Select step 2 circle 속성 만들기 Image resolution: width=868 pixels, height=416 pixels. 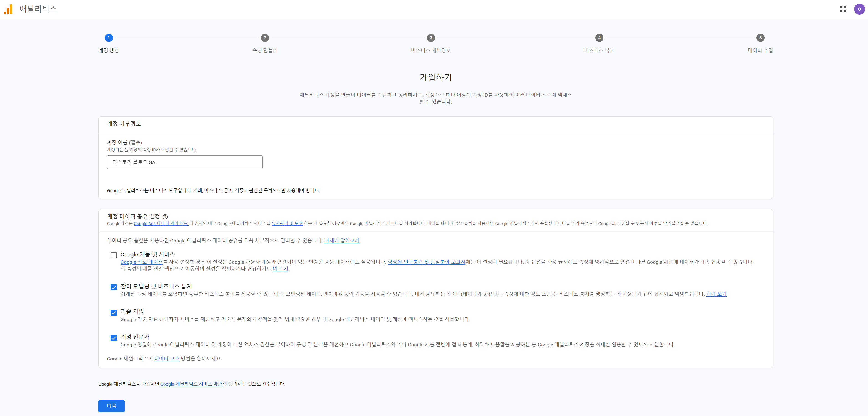265,38
